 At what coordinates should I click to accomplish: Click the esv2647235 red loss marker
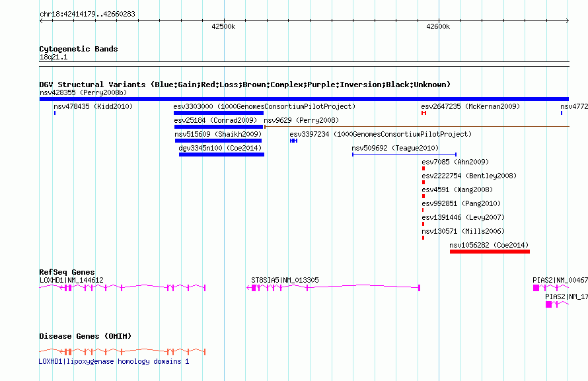pos(423,113)
